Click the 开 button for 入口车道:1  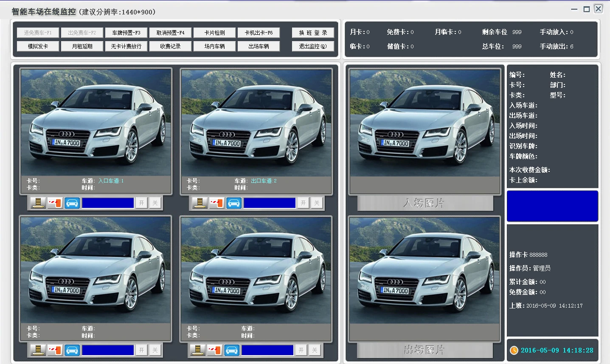142,203
